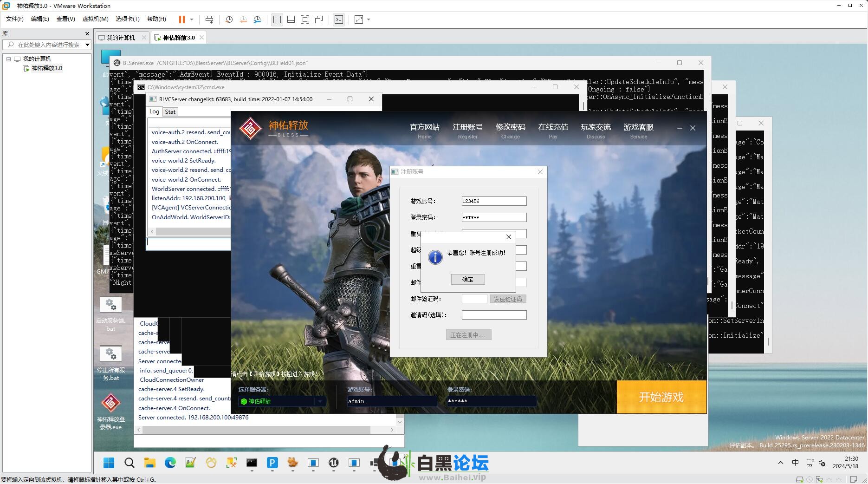This screenshot has height=484, width=868.
Task: Open the power options dropdown next to pause
Action: pyautogui.click(x=191, y=20)
